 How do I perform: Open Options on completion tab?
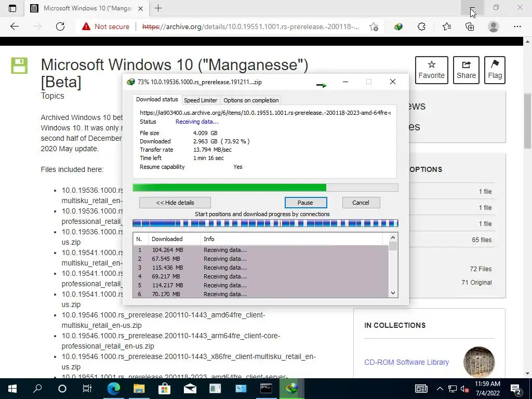[251, 100]
